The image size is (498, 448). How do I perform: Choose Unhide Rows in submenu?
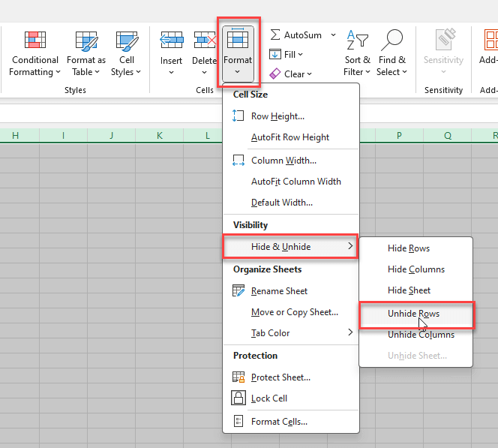tap(416, 314)
